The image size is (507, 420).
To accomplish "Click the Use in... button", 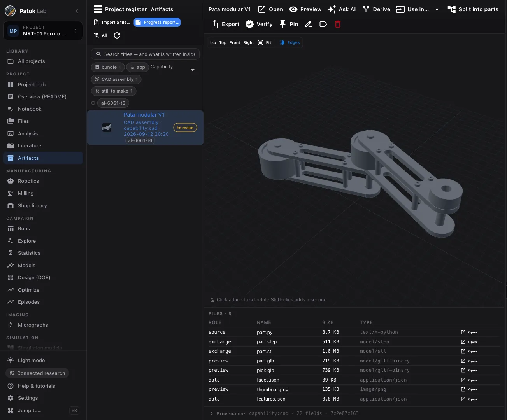I will pyautogui.click(x=412, y=9).
